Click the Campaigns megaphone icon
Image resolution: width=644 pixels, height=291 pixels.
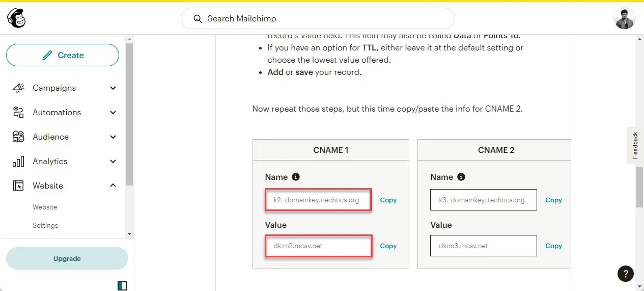coord(18,88)
